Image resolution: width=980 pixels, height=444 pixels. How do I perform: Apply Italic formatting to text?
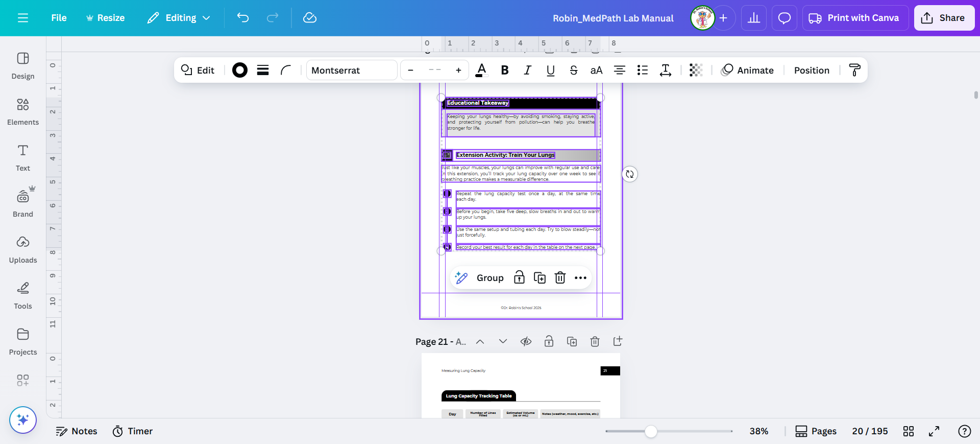coord(527,71)
